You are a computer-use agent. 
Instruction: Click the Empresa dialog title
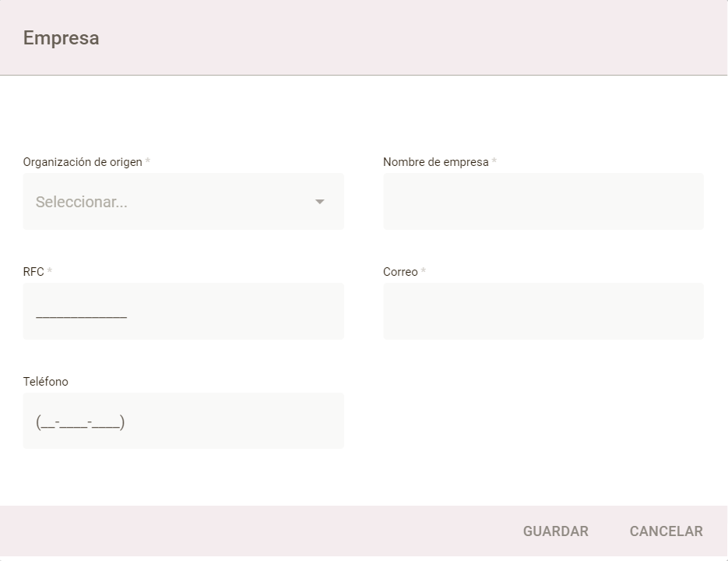coord(61,38)
